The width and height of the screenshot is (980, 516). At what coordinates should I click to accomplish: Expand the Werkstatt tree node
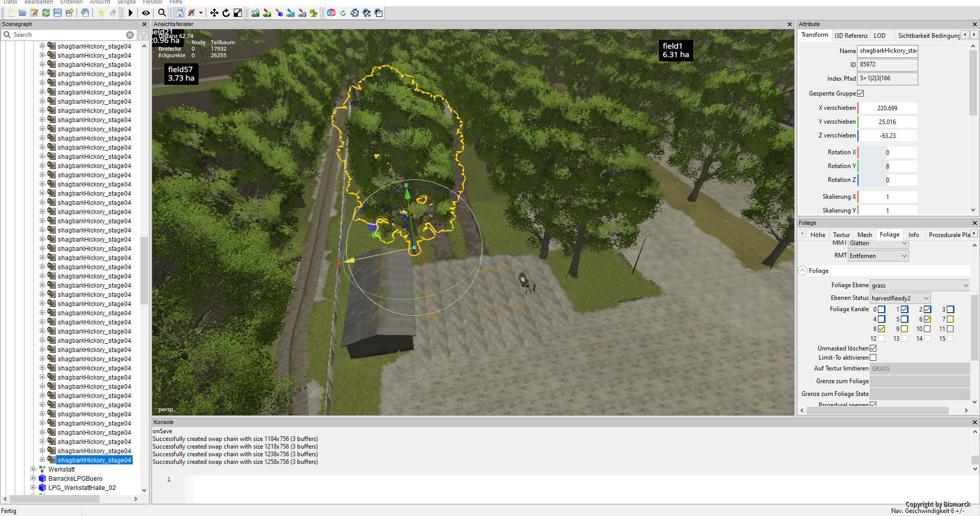click(33, 470)
